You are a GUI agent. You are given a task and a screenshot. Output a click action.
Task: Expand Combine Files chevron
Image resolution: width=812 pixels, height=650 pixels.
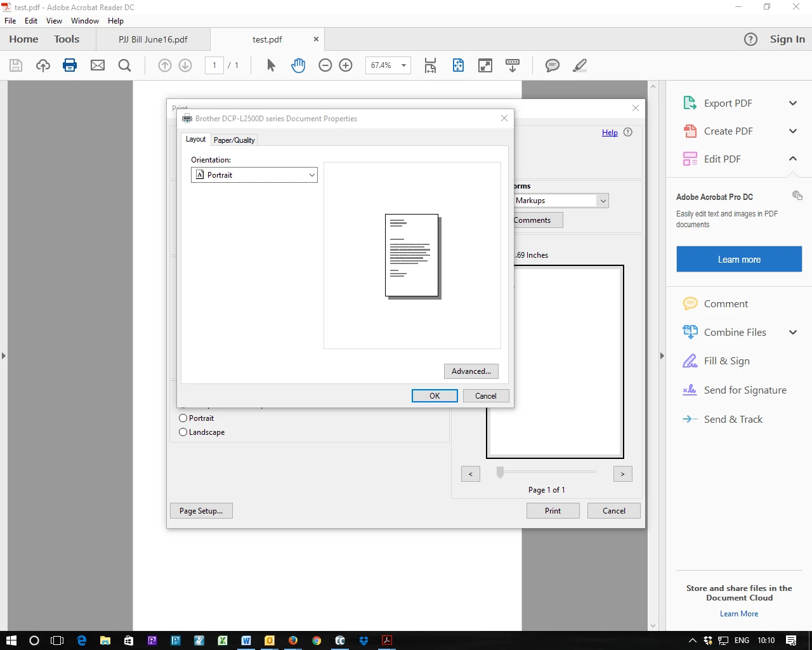[793, 332]
